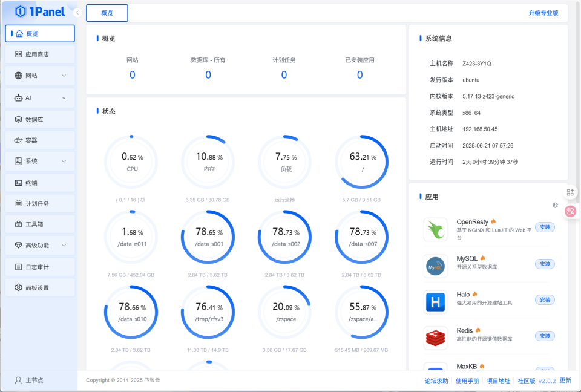Click 升级专业版 link
This screenshot has height=392, width=581.
[543, 13]
